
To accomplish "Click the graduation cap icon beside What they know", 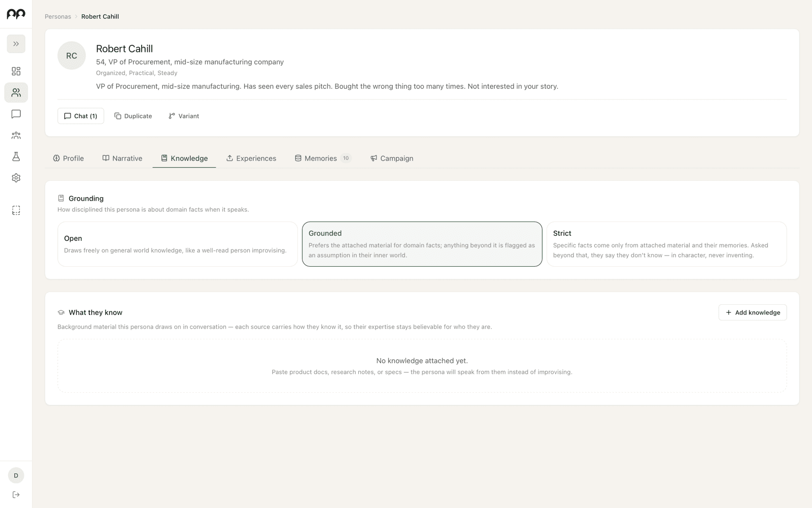I will click(x=61, y=312).
